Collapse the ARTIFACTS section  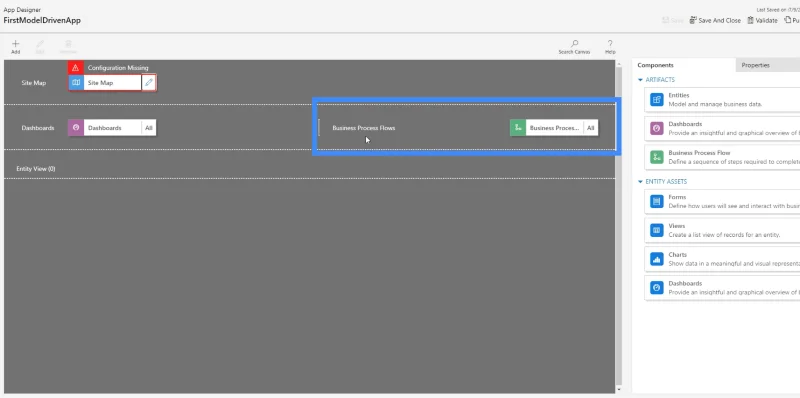tap(640, 80)
